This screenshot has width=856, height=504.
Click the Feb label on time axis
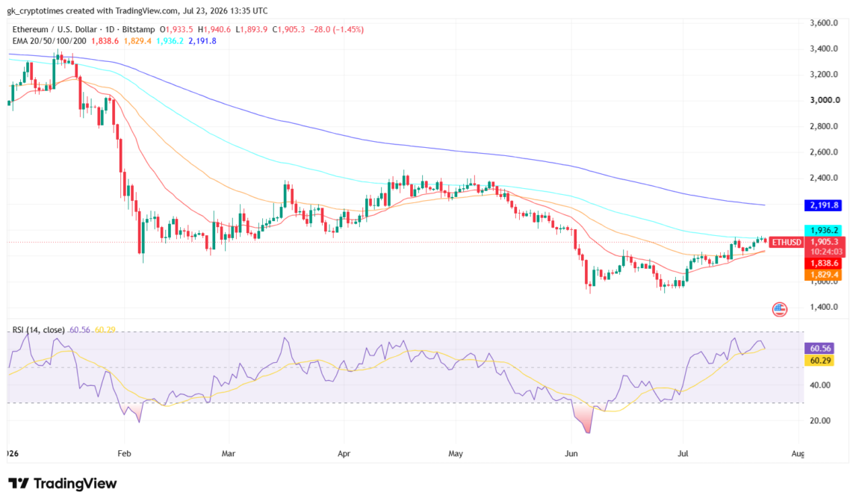124,454
